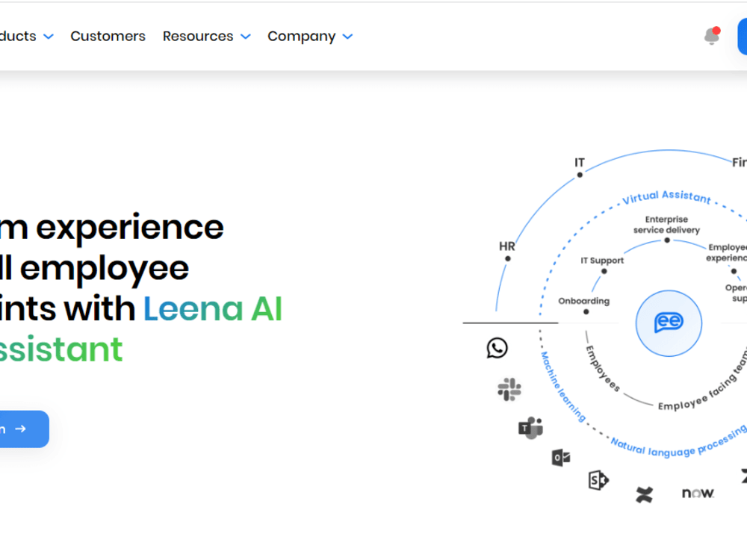This screenshot has height=560, width=747.
Task: Expand the Products dropdown
Action: [22, 36]
